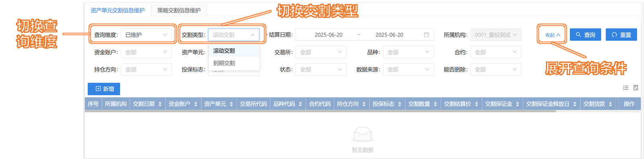Click the start settlement date 2025-06-20

click(x=328, y=35)
